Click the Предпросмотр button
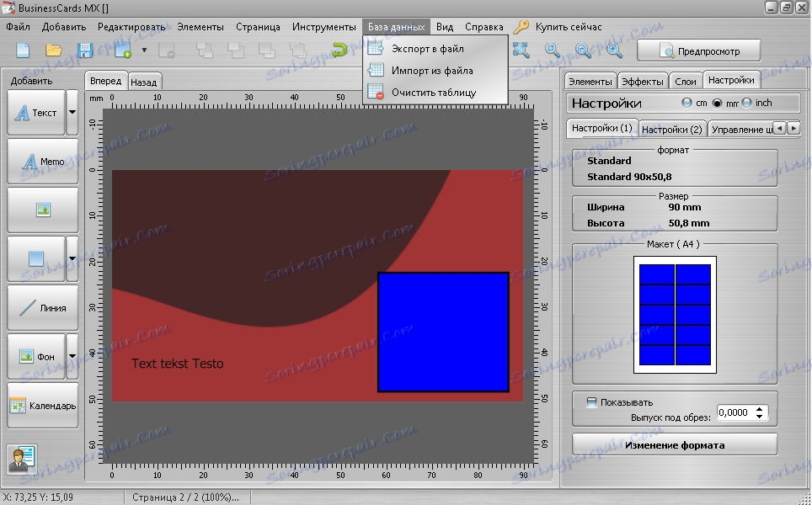The width and height of the screenshot is (812, 505). click(698, 51)
